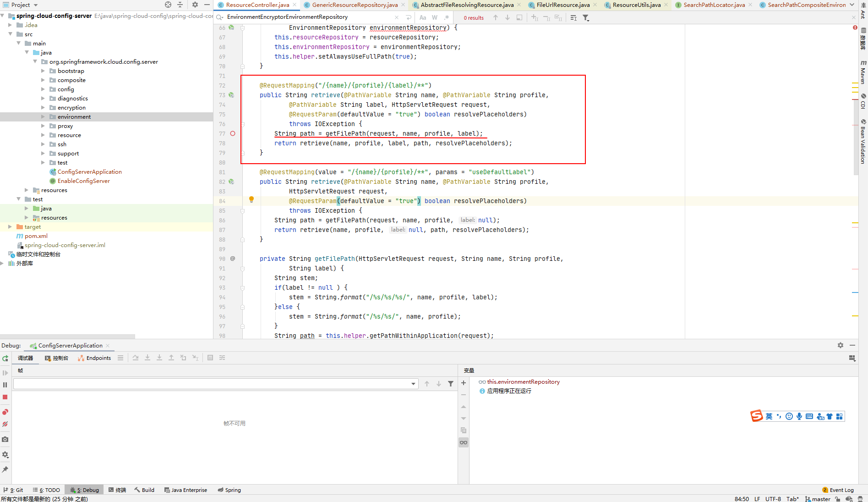Show execution point in debugger toolbar

120,358
